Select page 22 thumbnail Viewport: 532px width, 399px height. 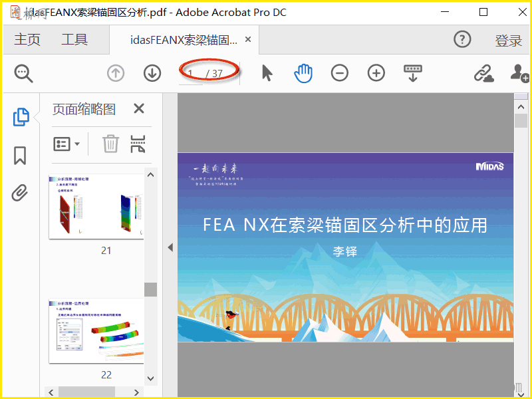coord(96,331)
